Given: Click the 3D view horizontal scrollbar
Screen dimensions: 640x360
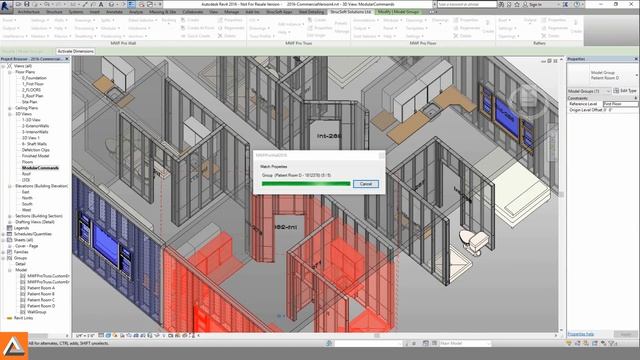Looking at the screenshot, I should [x=377, y=336].
